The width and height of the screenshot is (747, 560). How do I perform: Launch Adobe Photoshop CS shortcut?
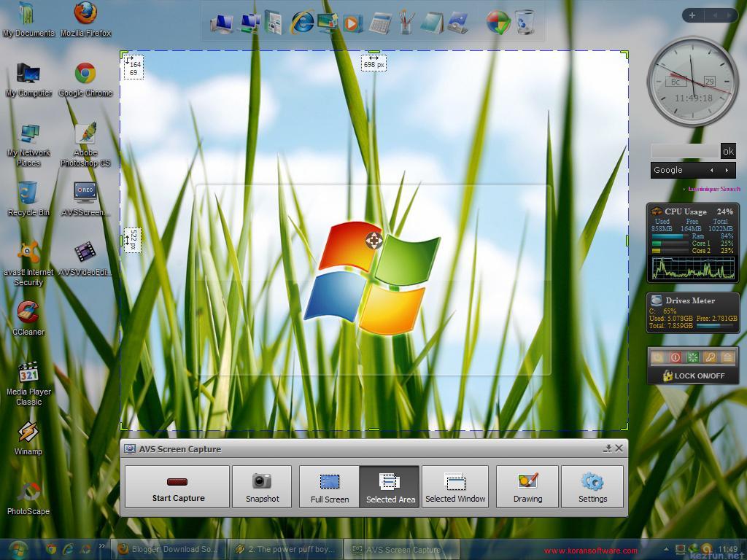click(86, 145)
